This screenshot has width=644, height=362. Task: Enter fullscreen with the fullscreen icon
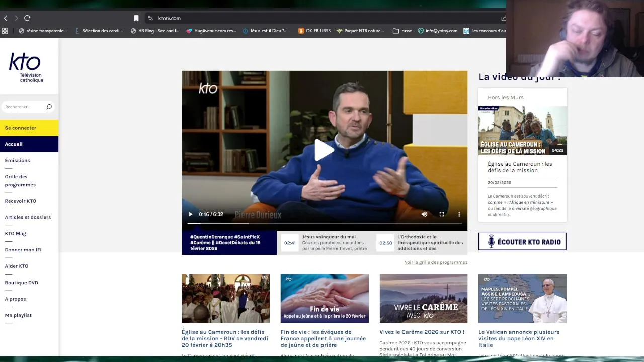(x=442, y=214)
